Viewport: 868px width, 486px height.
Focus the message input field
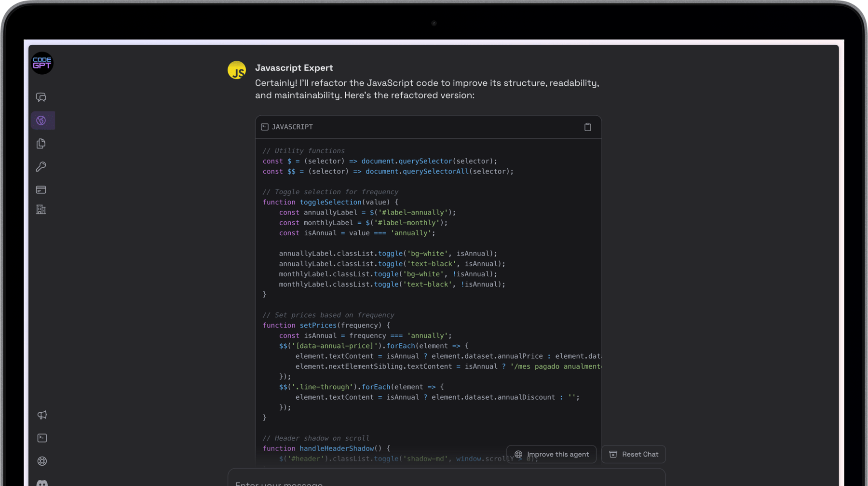pyautogui.click(x=446, y=481)
